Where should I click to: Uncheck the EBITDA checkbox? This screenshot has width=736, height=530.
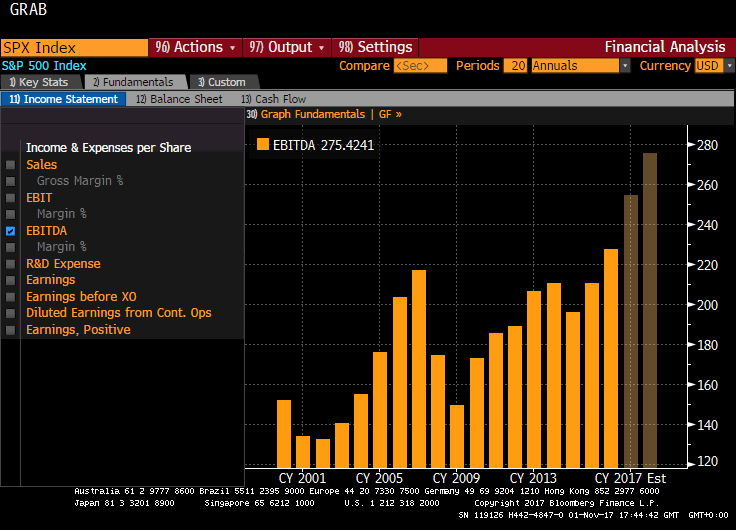(10, 231)
